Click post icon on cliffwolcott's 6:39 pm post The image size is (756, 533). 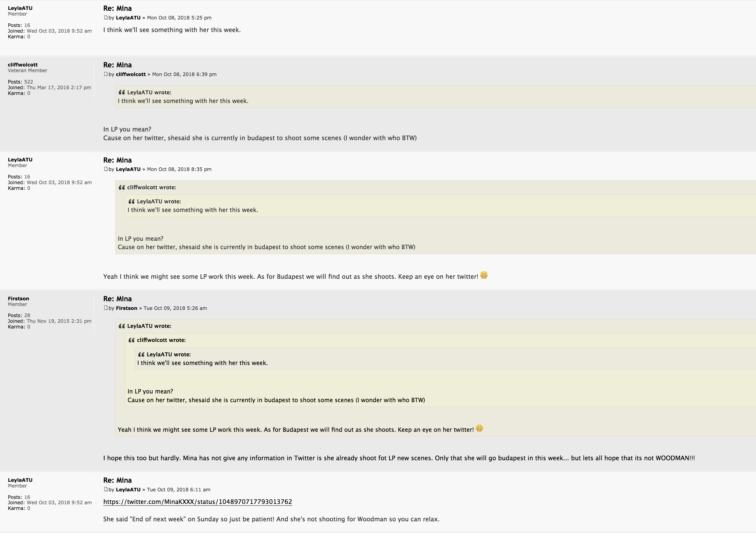click(106, 74)
